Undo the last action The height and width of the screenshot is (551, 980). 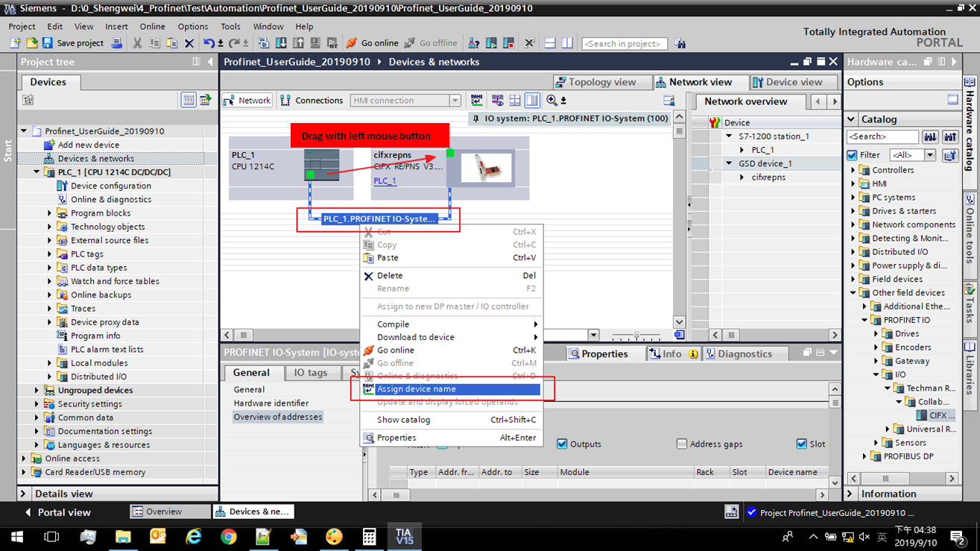tap(209, 43)
